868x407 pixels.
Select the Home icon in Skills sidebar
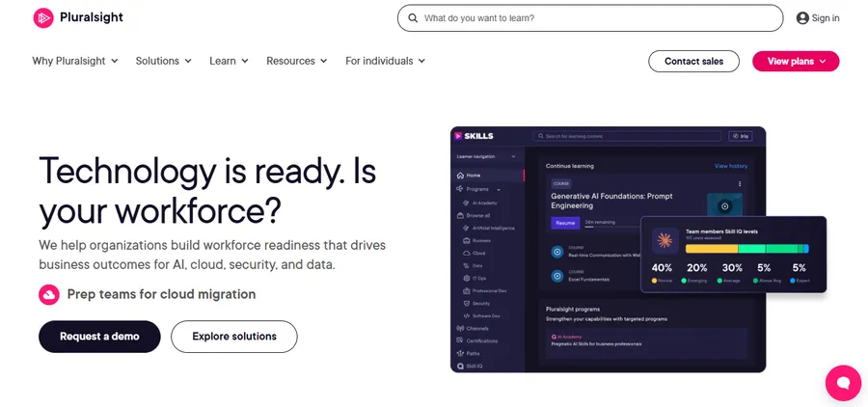click(460, 176)
